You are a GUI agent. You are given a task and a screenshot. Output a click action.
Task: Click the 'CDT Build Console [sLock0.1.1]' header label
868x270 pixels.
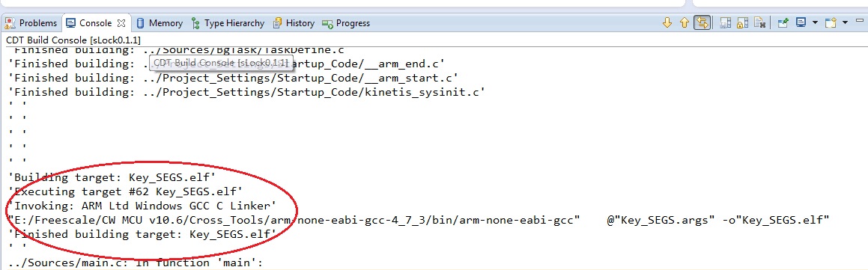pos(73,40)
